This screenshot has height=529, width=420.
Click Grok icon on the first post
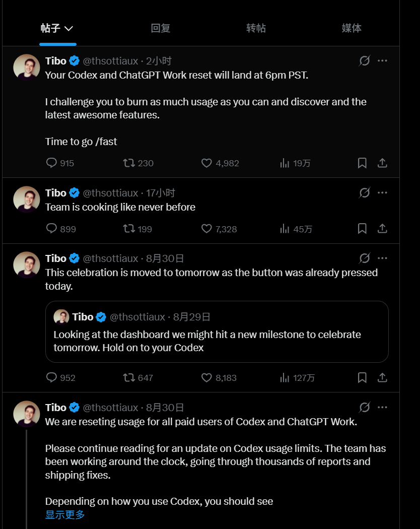(x=365, y=61)
